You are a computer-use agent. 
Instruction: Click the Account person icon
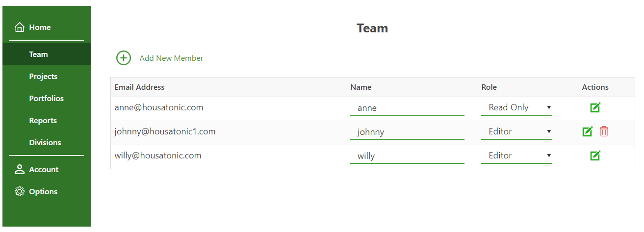20,170
